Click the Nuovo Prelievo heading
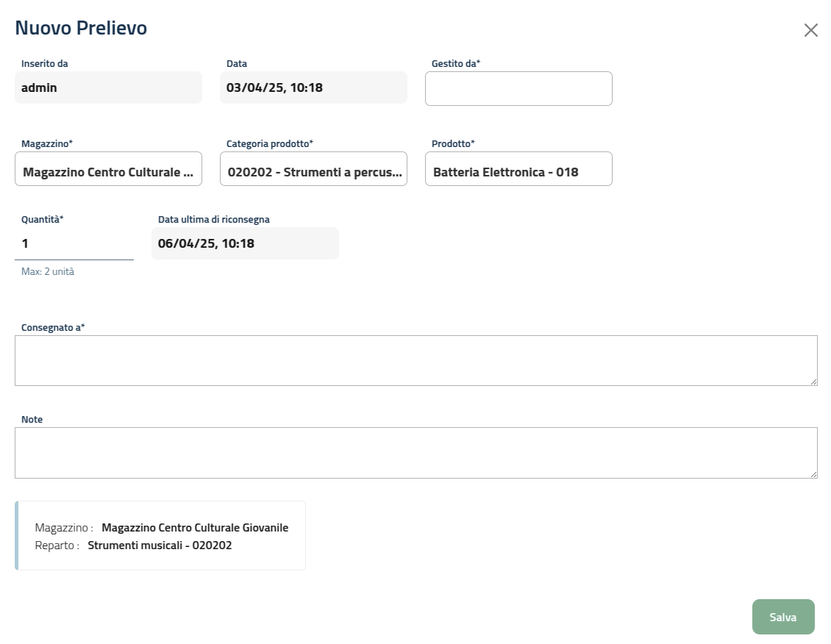831x644 pixels. point(81,28)
